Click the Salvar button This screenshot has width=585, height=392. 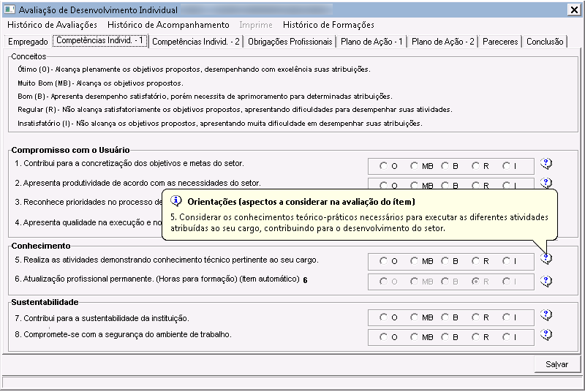tap(556, 364)
